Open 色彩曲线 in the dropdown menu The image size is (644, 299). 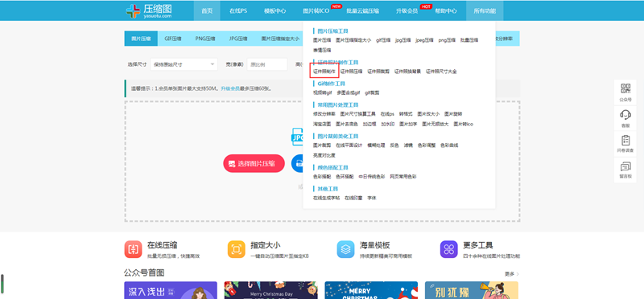pos(449,145)
